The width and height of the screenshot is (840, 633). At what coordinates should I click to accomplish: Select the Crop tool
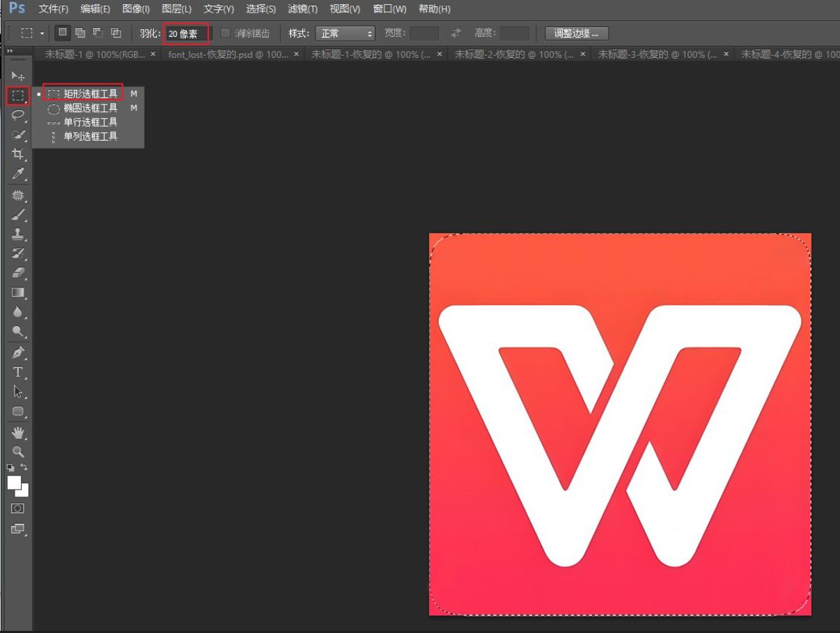(18, 154)
